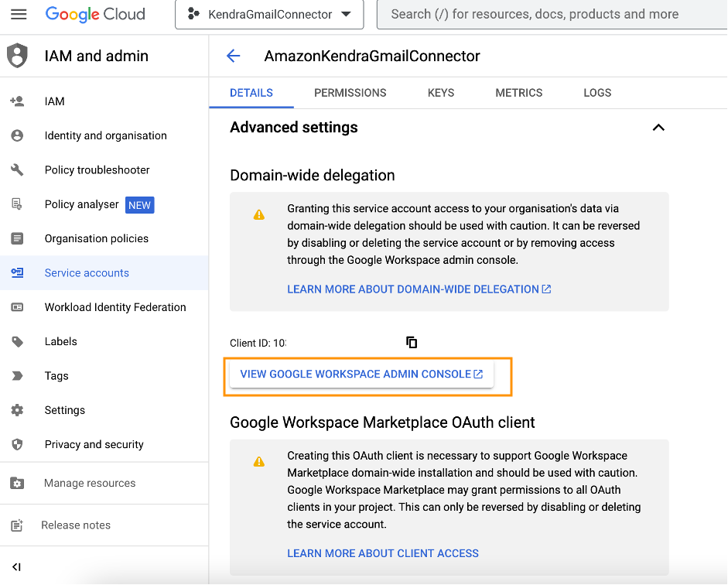Click the Policy troubleshooter wrench icon
Viewport: 728px width, 585px height.
[17, 170]
